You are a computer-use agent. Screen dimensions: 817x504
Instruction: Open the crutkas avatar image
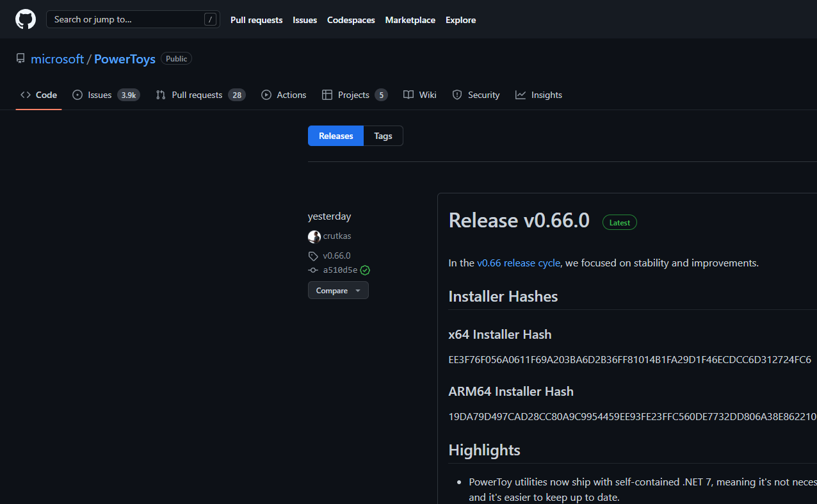click(314, 236)
